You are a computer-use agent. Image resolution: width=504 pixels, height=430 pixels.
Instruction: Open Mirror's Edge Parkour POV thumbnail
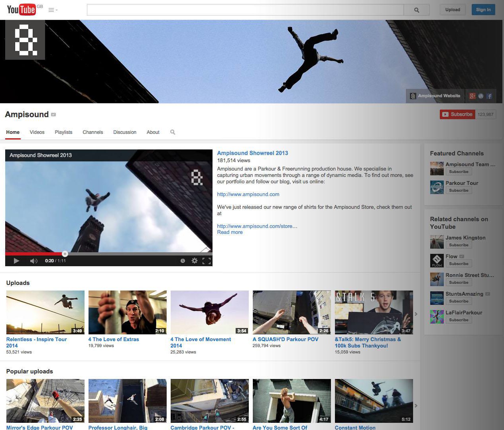pyautogui.click(x=45, y=401)
